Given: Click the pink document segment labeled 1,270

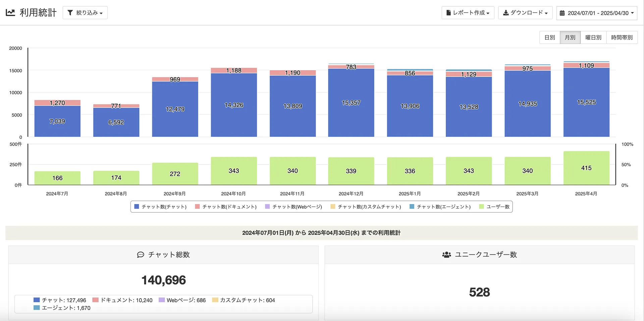Looking at the screenshot, I should pos(57,103).
